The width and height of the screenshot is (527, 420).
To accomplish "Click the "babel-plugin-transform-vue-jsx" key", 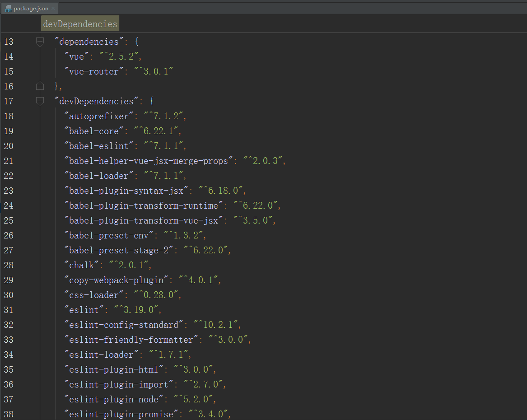I will pos(144,220).
